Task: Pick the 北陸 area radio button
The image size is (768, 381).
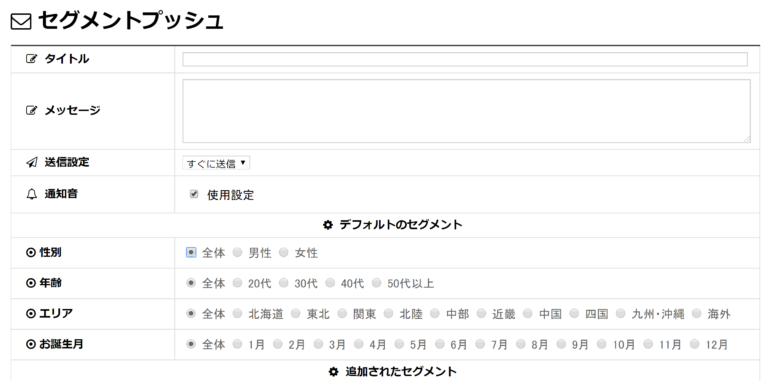Action: tap(388, 313)
